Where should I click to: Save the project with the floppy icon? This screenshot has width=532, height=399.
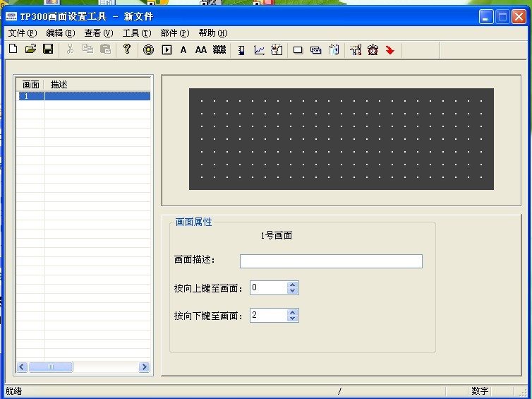click(48, 49)
